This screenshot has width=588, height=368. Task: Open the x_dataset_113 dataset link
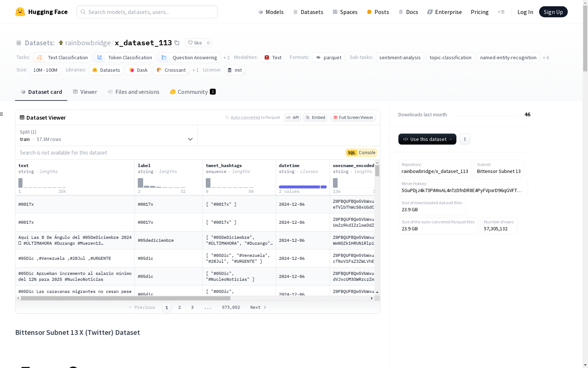click(x=143, y=43)
